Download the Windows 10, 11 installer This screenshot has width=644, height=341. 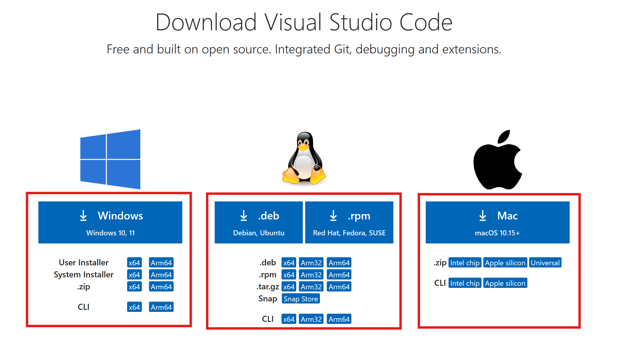[x=110, y=222]
